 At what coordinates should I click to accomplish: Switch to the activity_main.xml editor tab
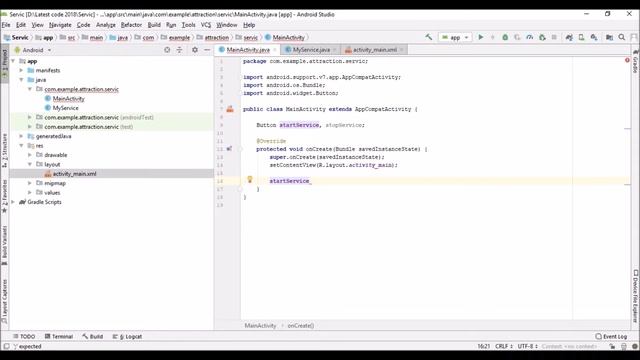click(374, 49)
